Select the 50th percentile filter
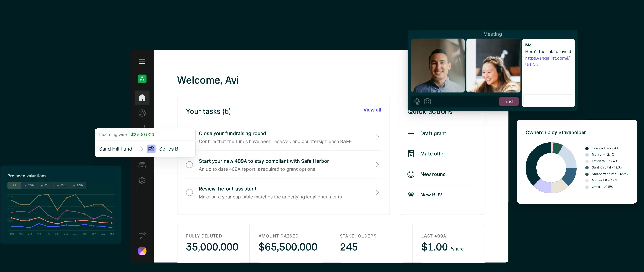The width and height of the screenshot is (644, 272). (x=45, y=185)
